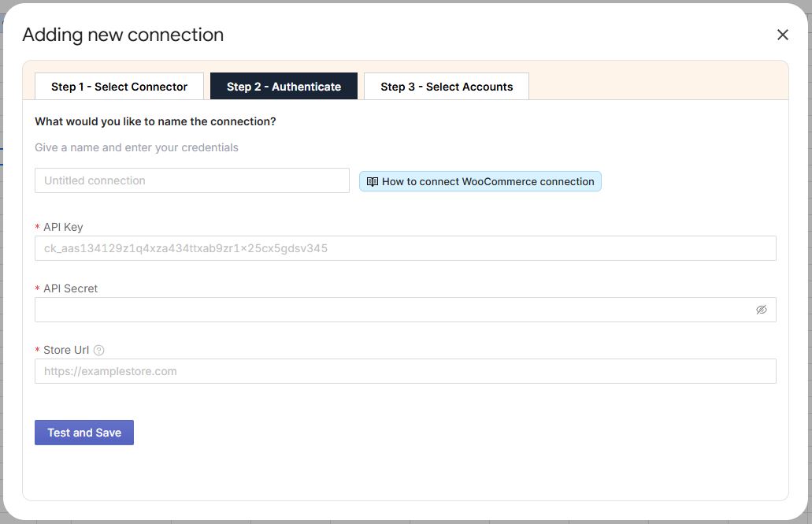Click the Store Url input field
The image size is (812, 524).
tap(406, 371)
